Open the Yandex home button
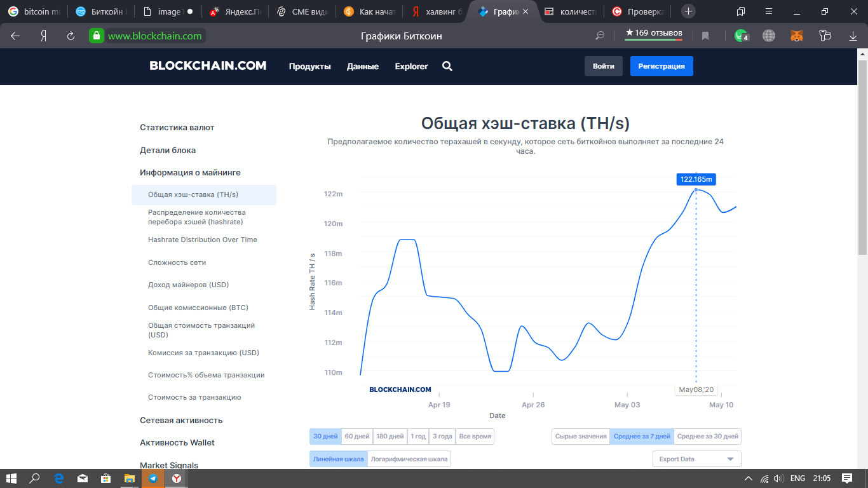This screenshot has width=868, height=488. point(44,36)
